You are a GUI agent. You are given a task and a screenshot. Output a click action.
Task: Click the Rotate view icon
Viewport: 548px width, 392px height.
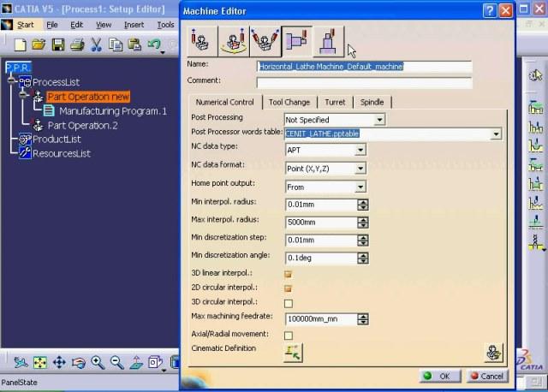79,363
